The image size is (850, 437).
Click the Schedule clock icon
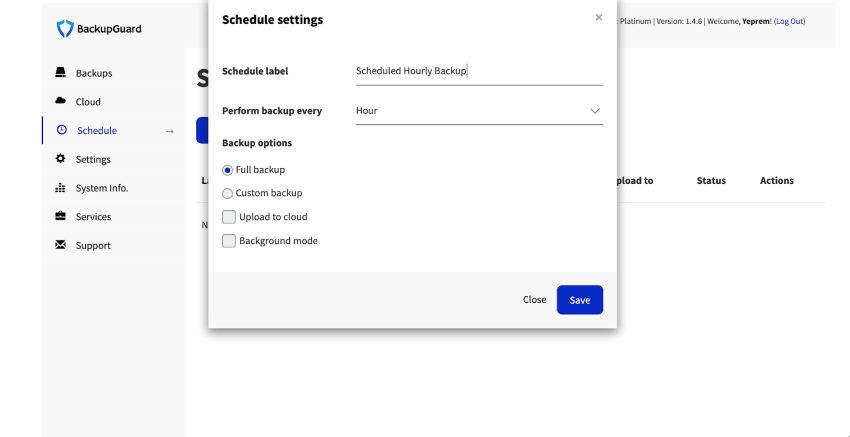(61, 130)
